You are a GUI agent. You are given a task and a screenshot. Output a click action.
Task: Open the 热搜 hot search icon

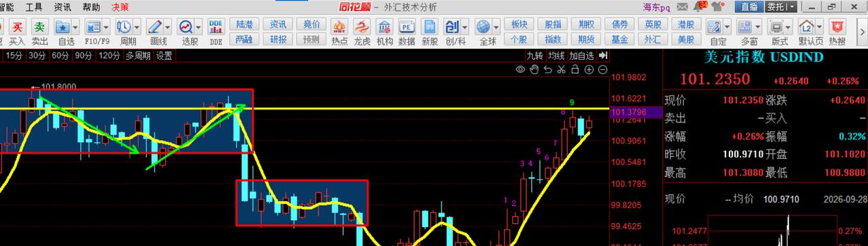click(x=837, y=27)
